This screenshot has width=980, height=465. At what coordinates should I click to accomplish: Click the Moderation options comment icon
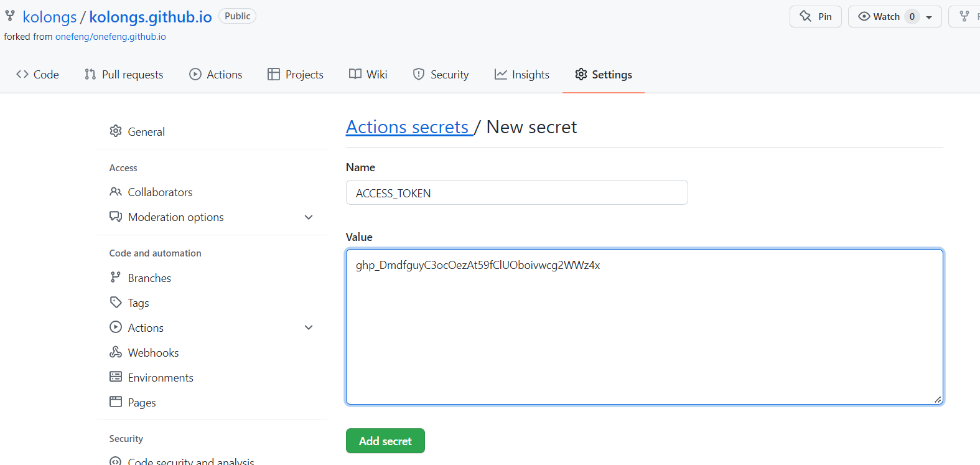pos(116,217)
